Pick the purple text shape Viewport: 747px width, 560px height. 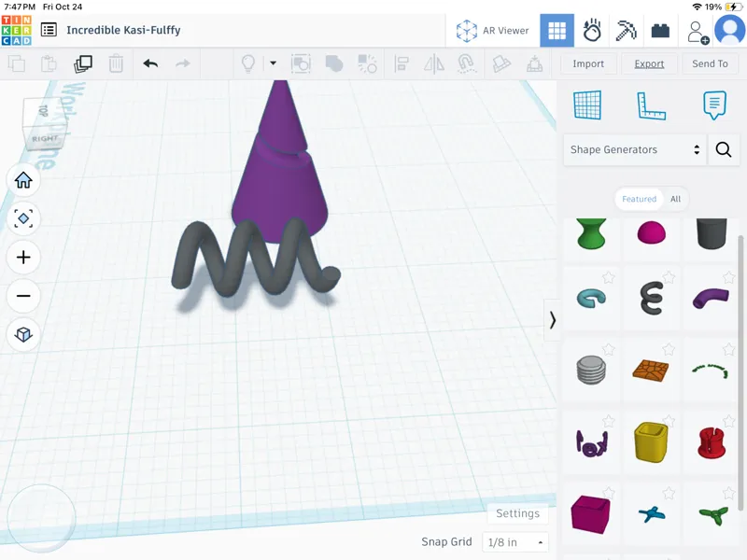591,442
